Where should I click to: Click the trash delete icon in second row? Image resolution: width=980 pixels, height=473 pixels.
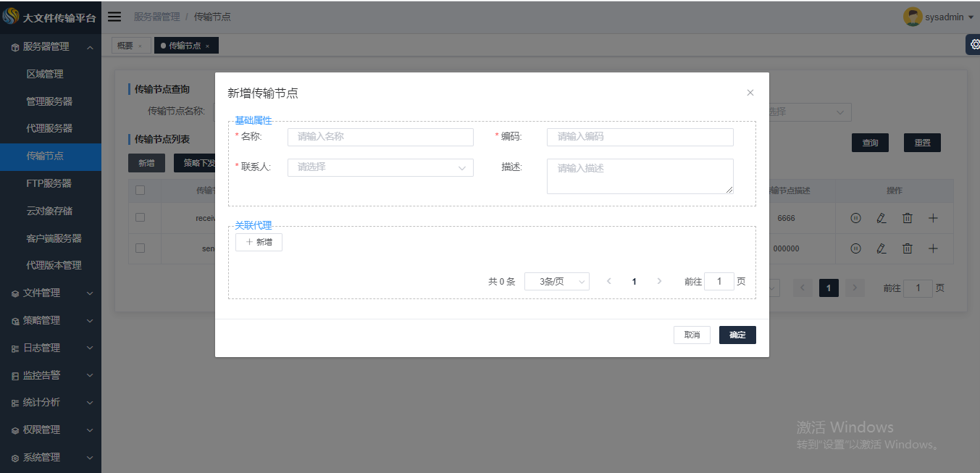click(x=907, y=248)
